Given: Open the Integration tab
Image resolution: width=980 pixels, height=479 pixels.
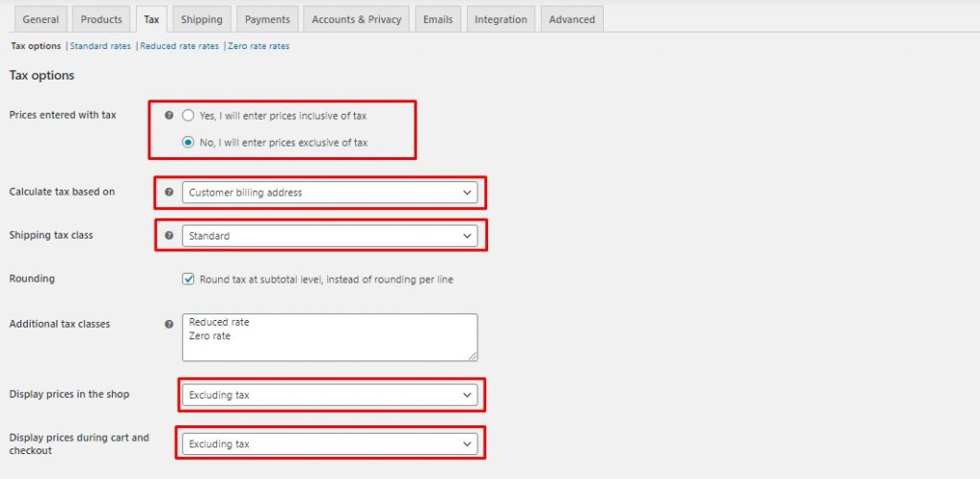Looking at the screenshot, I should pyautogui.click(x=501, y=19).
